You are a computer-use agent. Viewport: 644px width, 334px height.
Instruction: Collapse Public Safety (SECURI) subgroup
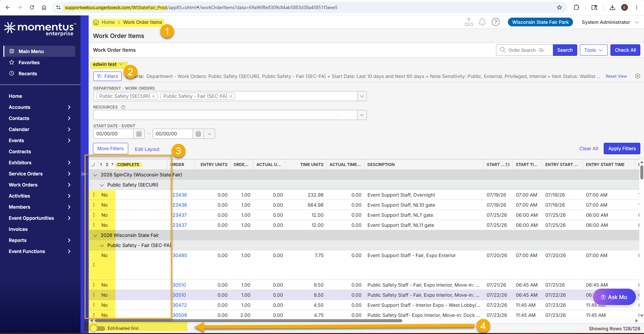pos(102,185)
